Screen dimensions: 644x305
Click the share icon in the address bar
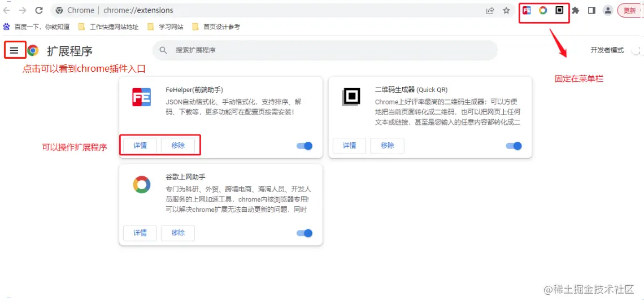490,11
